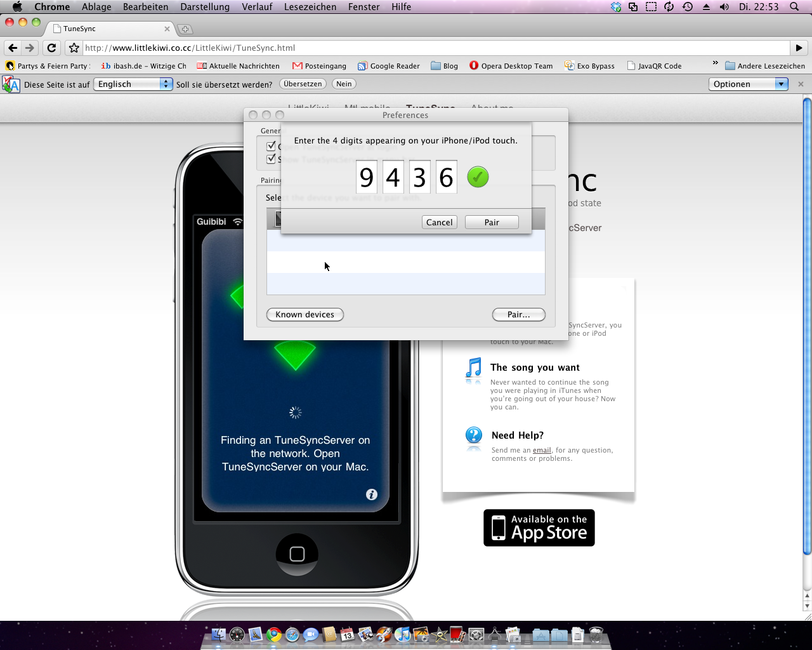
Task: Open the Chrome application menu
Action: 52,7
